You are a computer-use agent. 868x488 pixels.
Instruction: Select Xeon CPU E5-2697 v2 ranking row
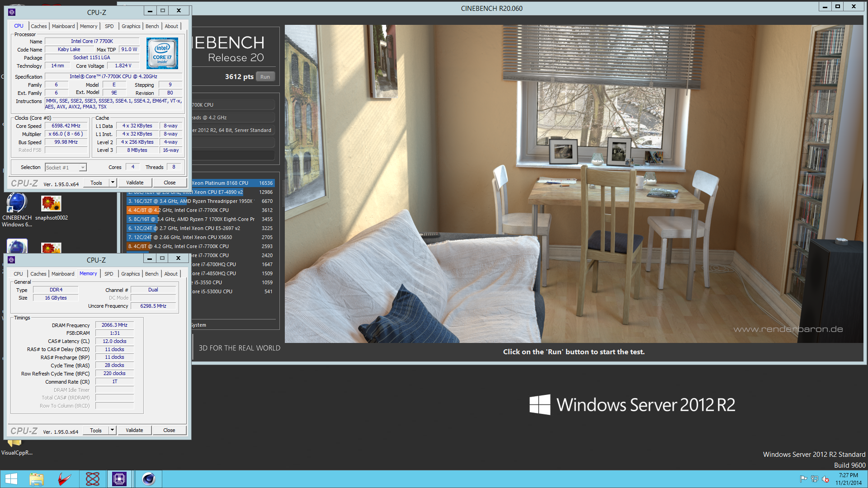click(200, 228)
